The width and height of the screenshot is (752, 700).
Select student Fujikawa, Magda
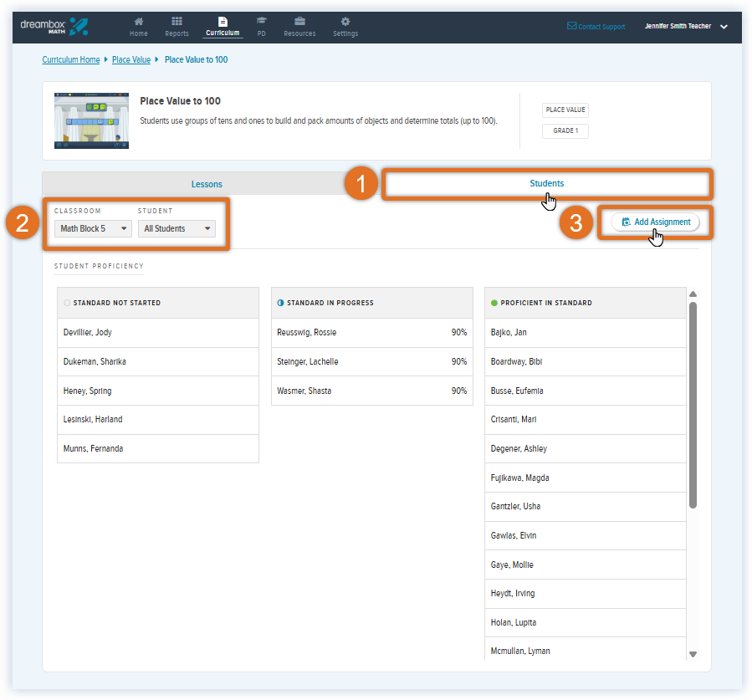(x=585, y=478)
